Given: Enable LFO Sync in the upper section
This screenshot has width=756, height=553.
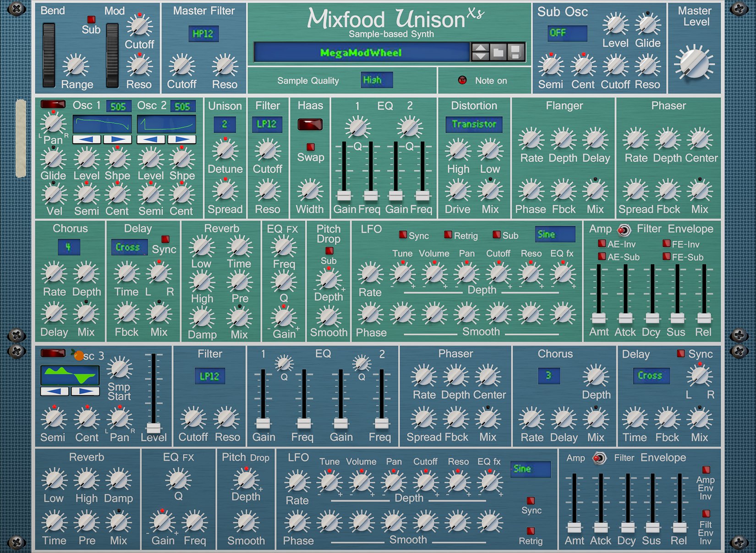Looking at the screenshot, I should [403, 234].
